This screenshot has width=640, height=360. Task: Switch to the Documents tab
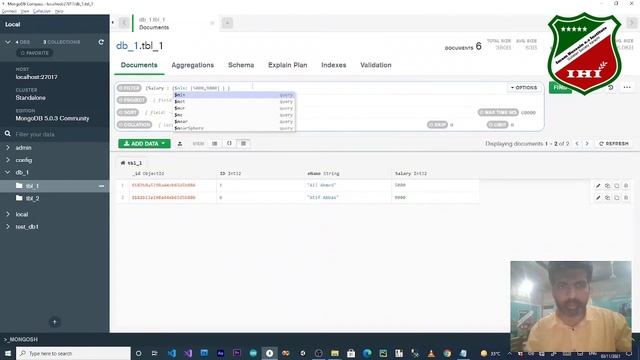[139, 65]
